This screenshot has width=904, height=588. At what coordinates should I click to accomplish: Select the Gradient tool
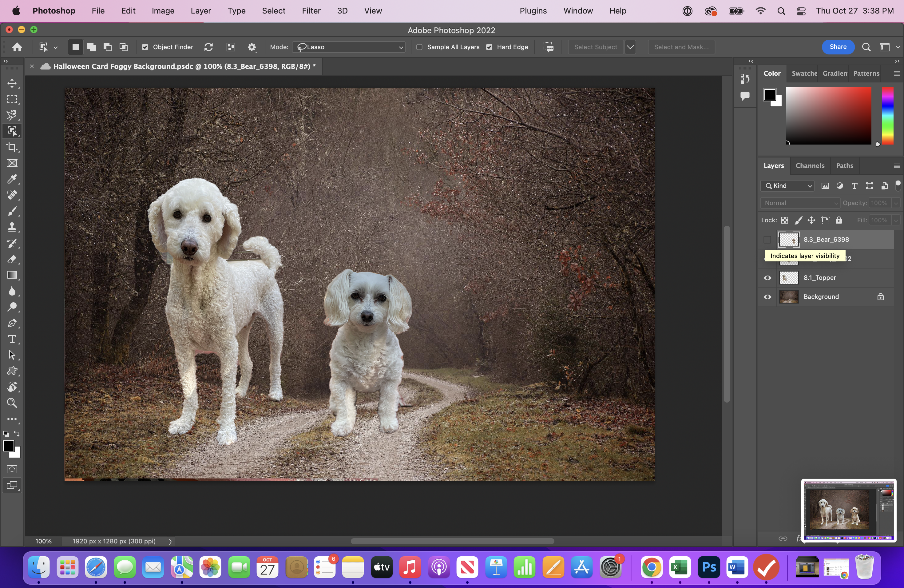pyautogui.click(x=12, y=275)
